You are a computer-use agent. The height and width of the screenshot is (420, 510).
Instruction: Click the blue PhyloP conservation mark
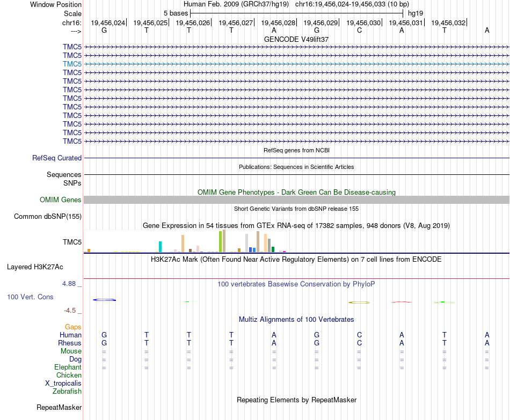tap(104, 300)
